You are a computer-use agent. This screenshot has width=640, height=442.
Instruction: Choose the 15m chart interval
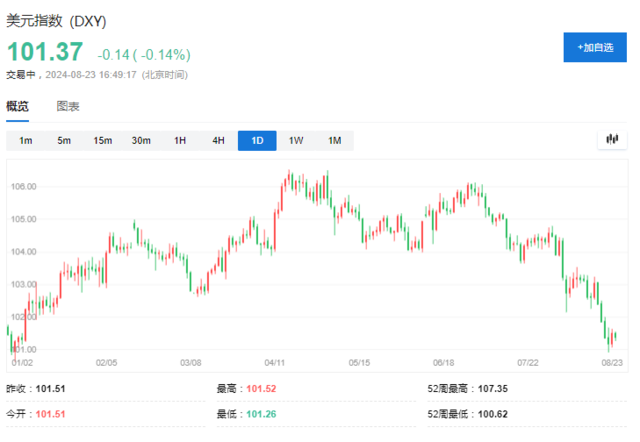[x=103, y=141]
